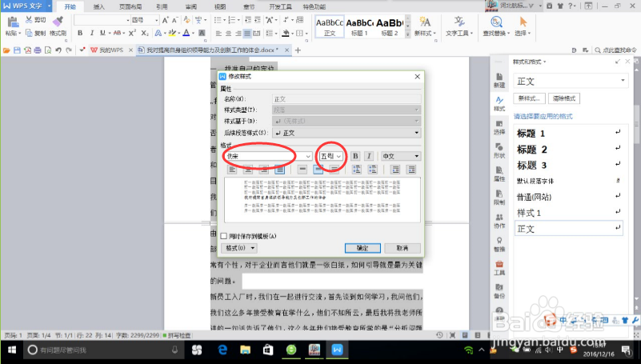The image size is (641, 364).
Task: Expand the styles gallery more arrow
Action: tap(407, 34)
